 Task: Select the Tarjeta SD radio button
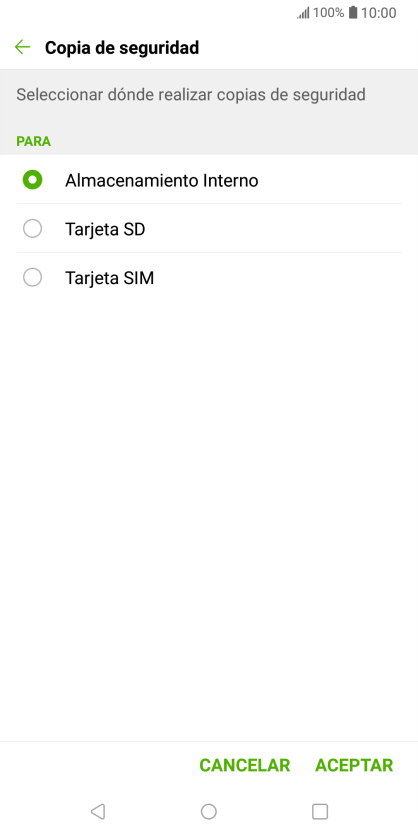click(33, 229)
